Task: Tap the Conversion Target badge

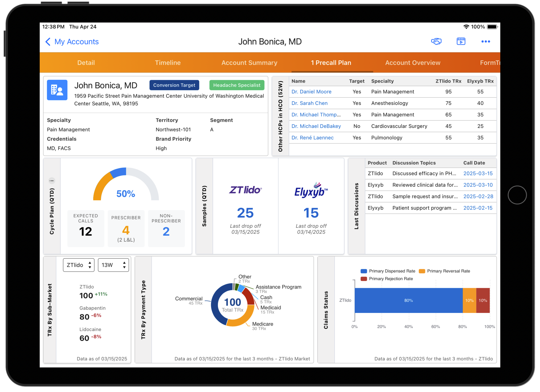Action: point(174,85)
